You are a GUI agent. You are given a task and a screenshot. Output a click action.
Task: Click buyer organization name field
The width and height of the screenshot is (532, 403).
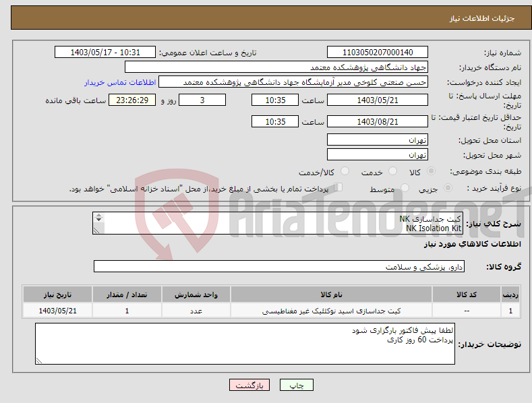click(x=276, y=67)
